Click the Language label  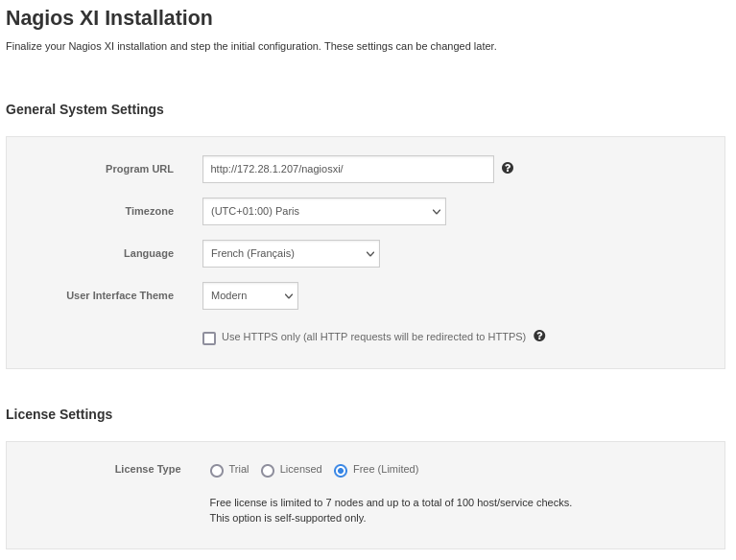pyautogui.click(x=149, y=254)
